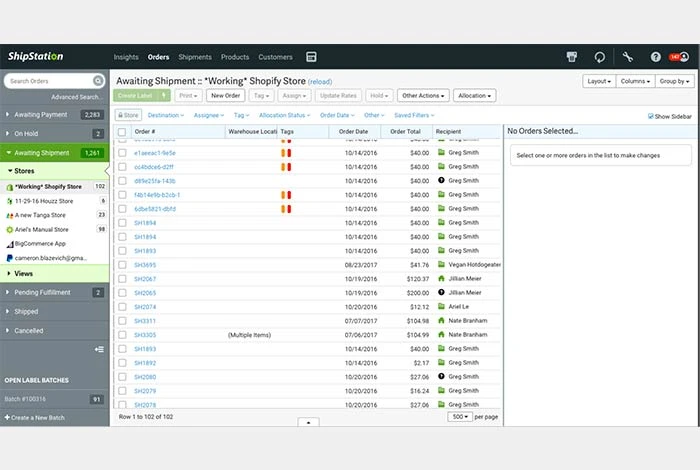Expand the Views section

(54, 274)
